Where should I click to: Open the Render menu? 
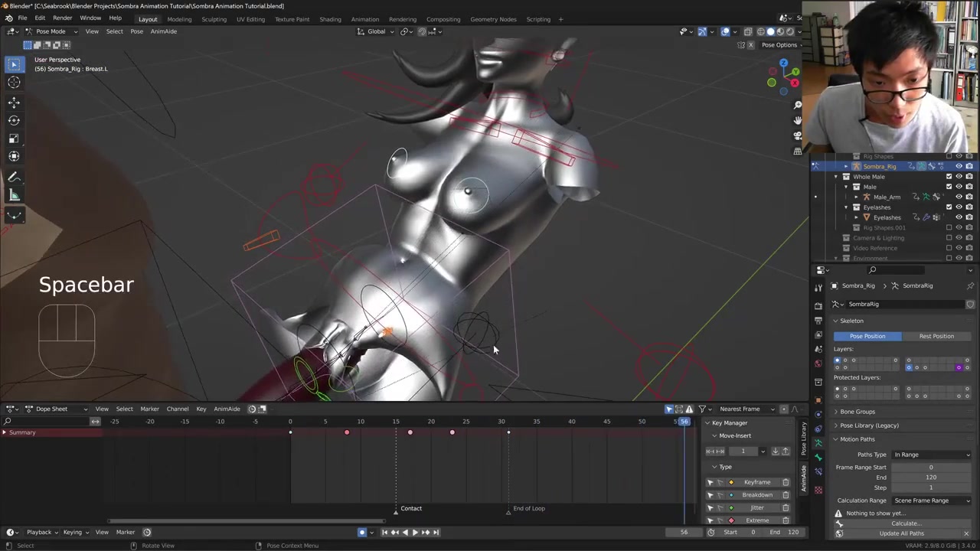(62, 18)
